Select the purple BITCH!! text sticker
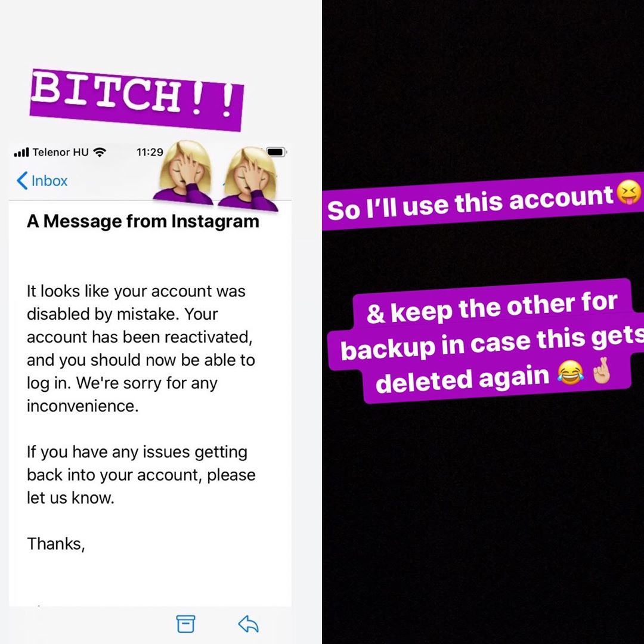This screenshot has width=644, height=644. click(137, 100)
